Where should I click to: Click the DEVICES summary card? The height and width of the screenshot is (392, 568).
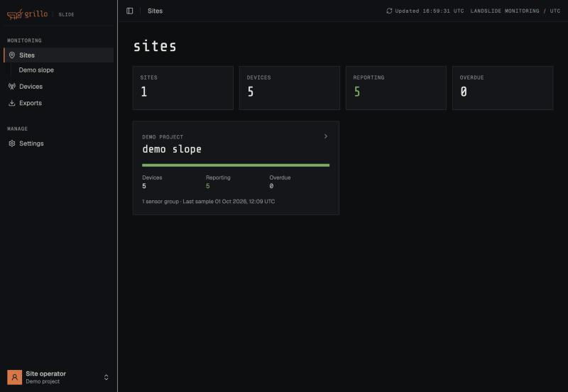coord(290,87)
